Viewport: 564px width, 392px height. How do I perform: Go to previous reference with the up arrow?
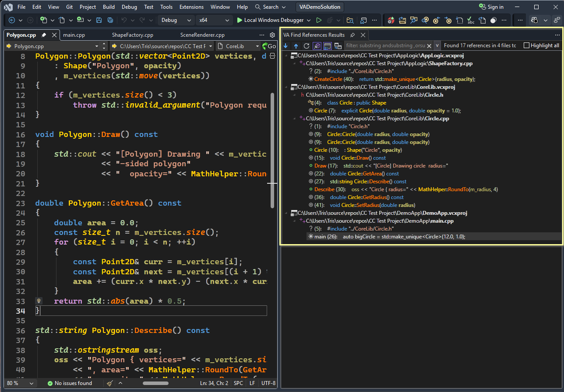[x=296, y=45]
